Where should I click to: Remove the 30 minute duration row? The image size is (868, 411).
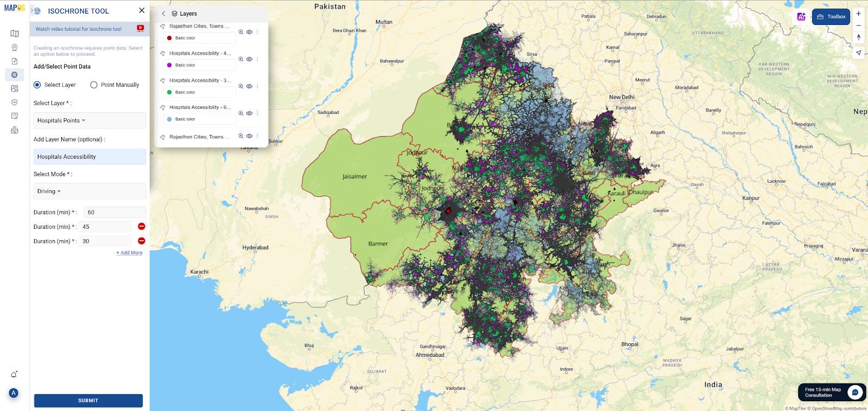pos(142,241)
